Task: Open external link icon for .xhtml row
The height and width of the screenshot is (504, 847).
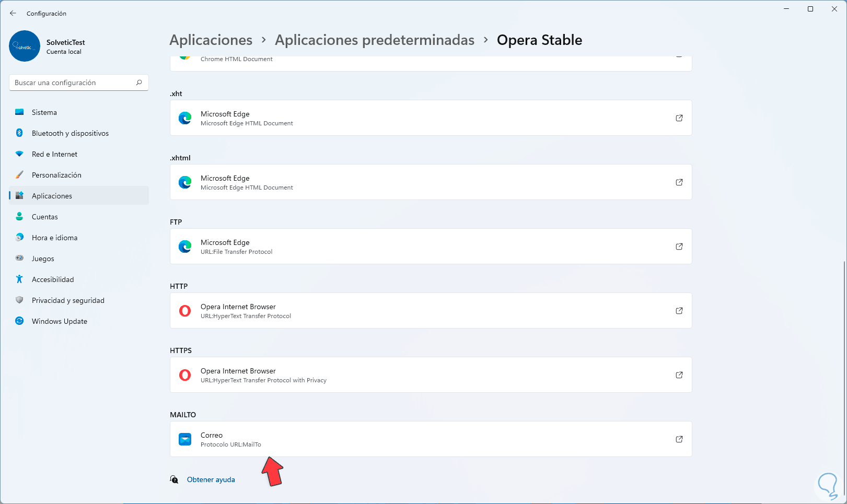Action: (679, 182)
